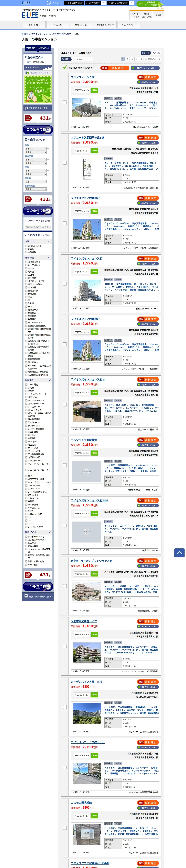
Task: Collapse 設備仕様 filter section
Action: pos(38,380)
